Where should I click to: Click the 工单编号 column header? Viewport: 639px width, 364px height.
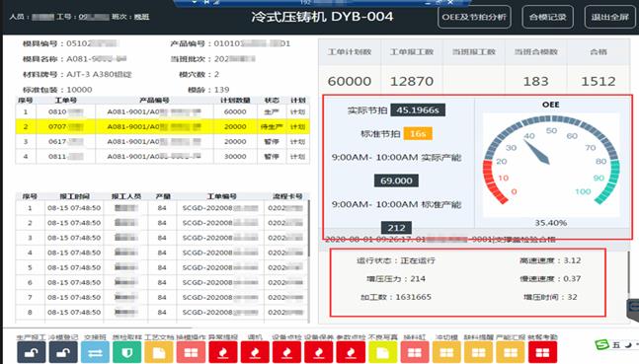click(221, 196)
